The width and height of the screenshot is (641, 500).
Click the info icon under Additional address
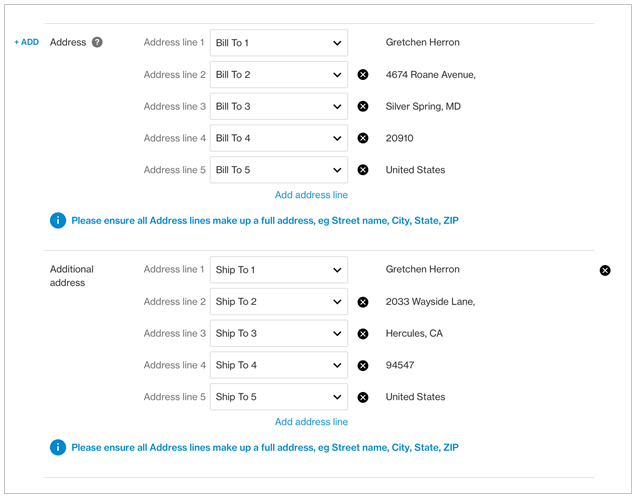click(x=58, y=447)
